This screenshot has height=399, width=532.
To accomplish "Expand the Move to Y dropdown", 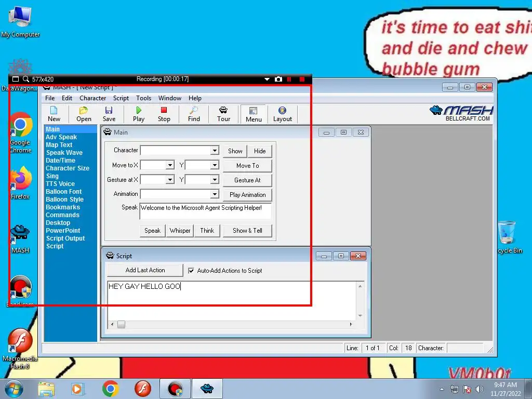I will tap(215, 165).
